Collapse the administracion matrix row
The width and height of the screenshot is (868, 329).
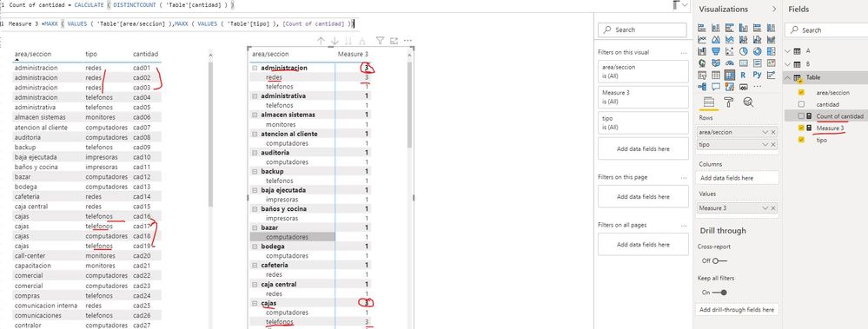[255, 68]
